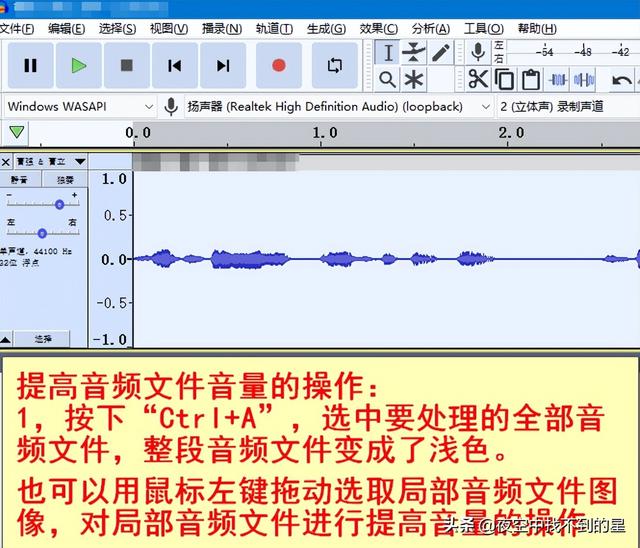Click the Silence audio selection icon
The image size is (640, 548).
point(584,80)
